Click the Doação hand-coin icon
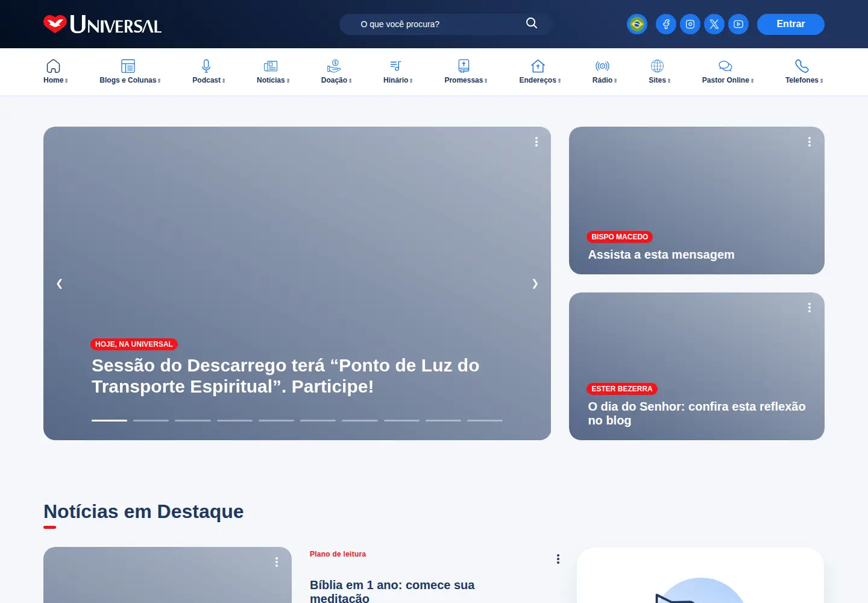 [334, 66]
